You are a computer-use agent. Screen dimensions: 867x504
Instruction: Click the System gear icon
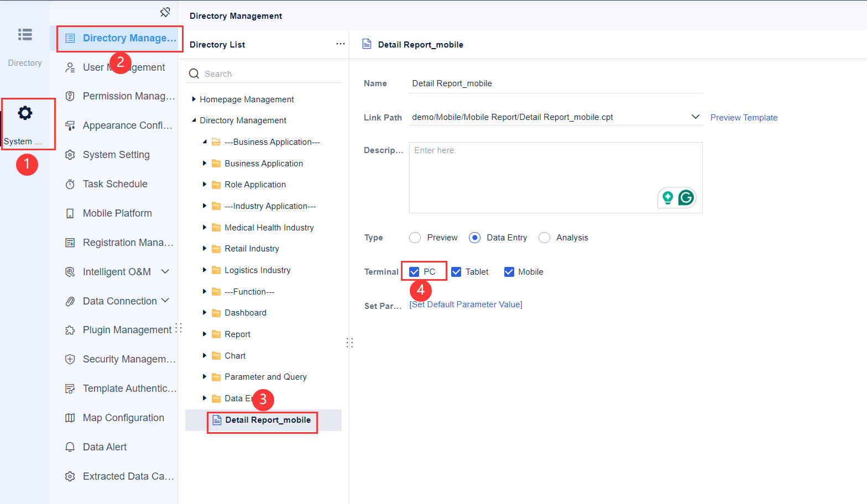click(25, 113)
